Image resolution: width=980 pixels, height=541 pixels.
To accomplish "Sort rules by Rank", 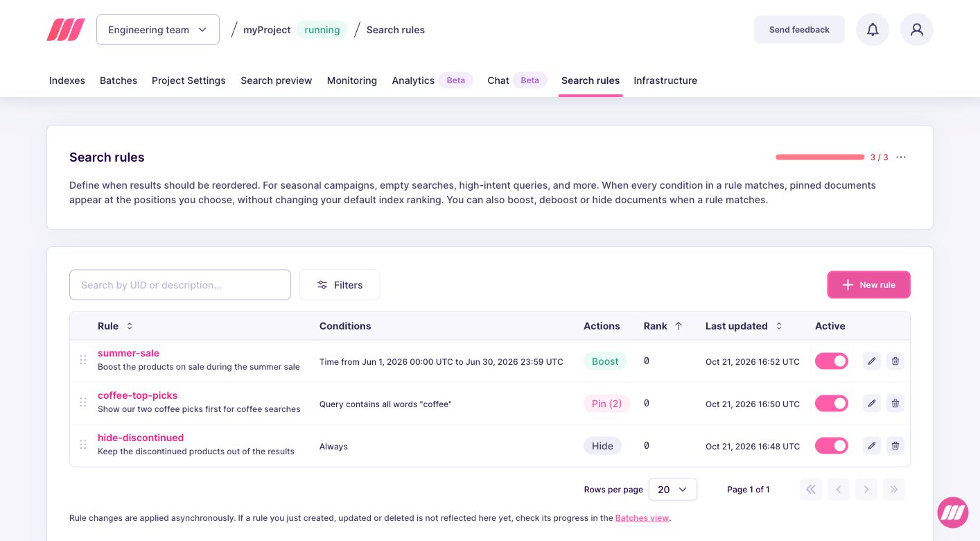I will 663,326.
